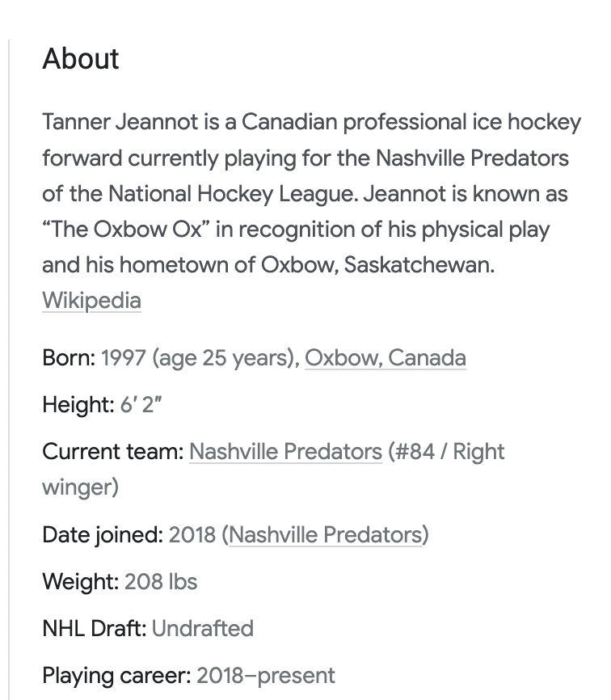
Task: Click the Current team label
Action: (113, 451)
